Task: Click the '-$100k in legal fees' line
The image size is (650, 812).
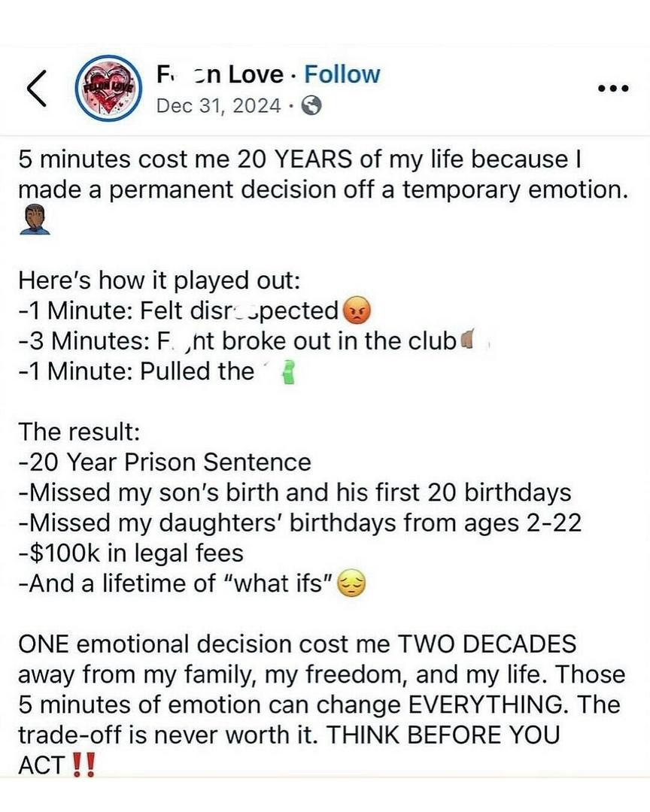Action: (131, 553)
